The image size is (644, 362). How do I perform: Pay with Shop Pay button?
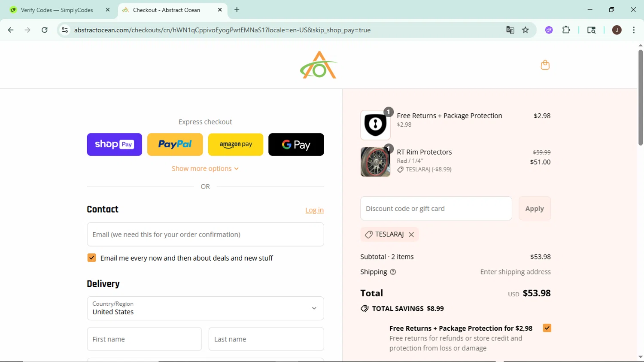114,144
